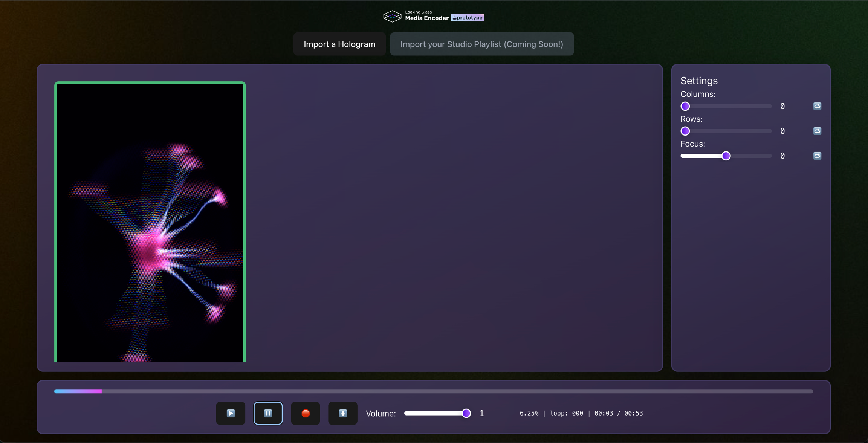The width and height of the screenshot is (868, 443).
Task: Click the Media Encoder title text
Action: [x=426, y=18]
